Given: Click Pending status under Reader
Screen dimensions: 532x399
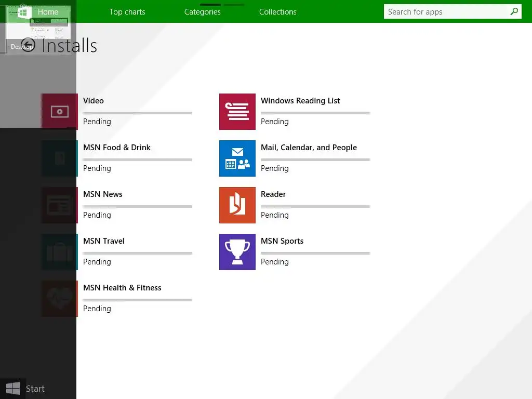Looking at the screenshot, I should pyautogui.click(x=274, y=215).
